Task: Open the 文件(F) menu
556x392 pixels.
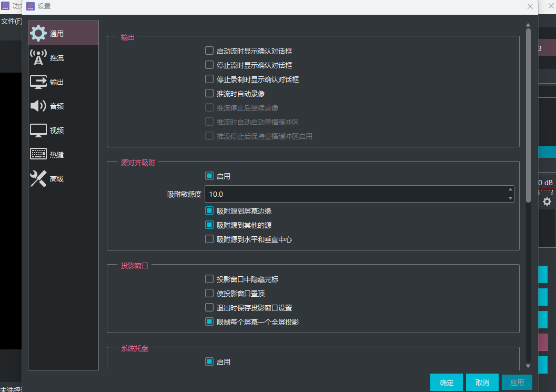Action: point(11,21)
